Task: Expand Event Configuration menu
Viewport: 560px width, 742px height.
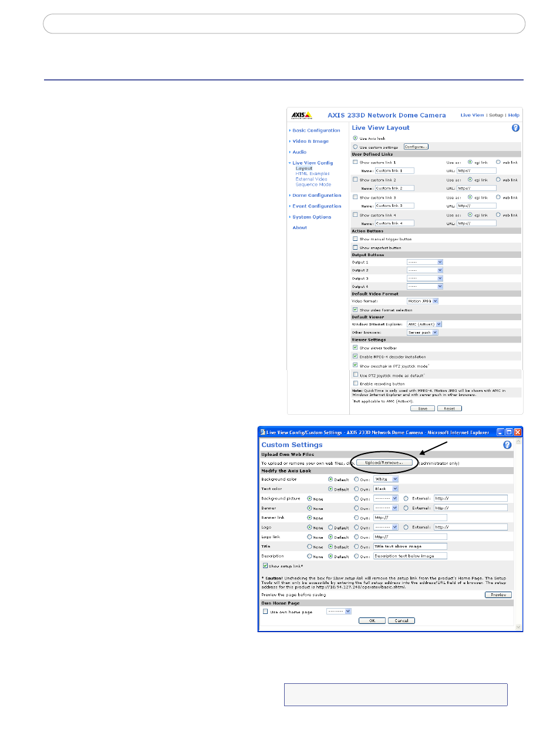Action: [x=317, y=206]
